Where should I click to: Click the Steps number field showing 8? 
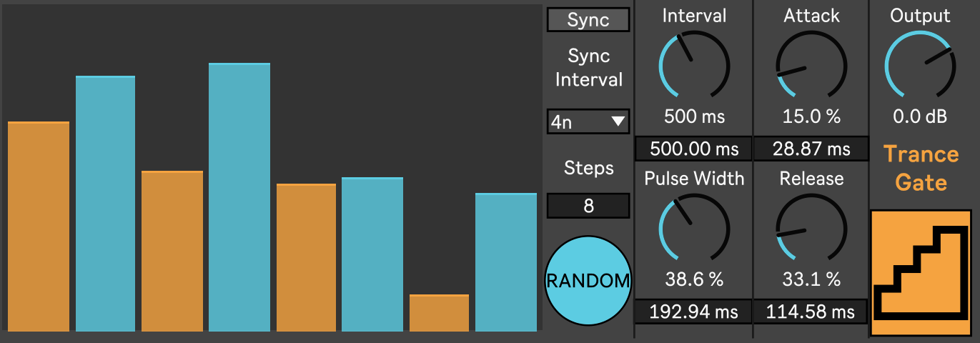point(588,207)
